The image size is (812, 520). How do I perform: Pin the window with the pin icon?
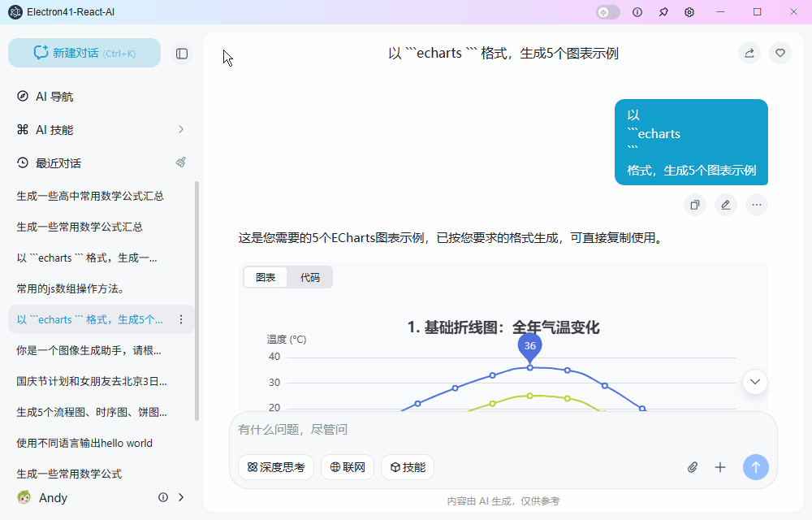(663, 12)
